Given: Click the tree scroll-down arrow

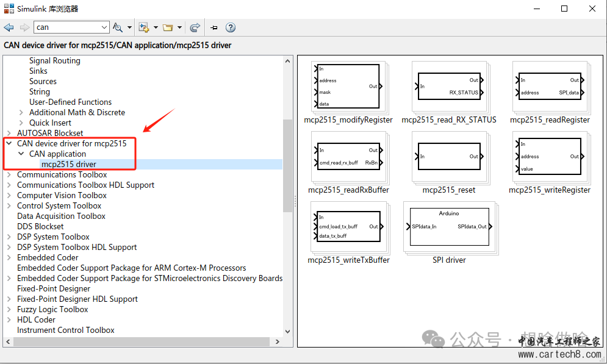Looking at the screenshot, I should (287, 332).
